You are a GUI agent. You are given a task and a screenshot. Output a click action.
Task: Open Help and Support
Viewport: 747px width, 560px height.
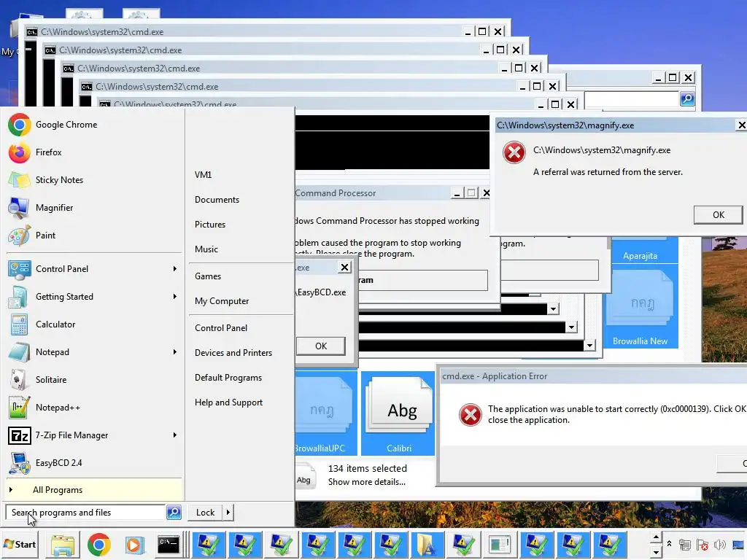228,402
